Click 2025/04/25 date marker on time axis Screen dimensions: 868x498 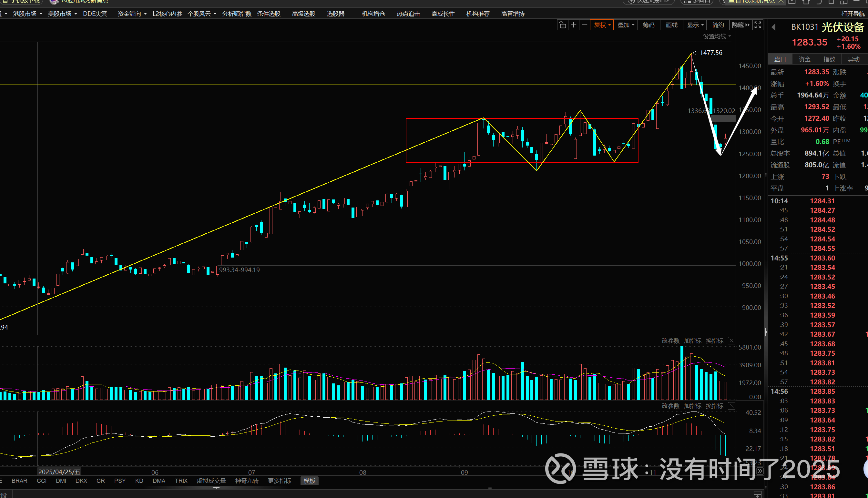59,472
